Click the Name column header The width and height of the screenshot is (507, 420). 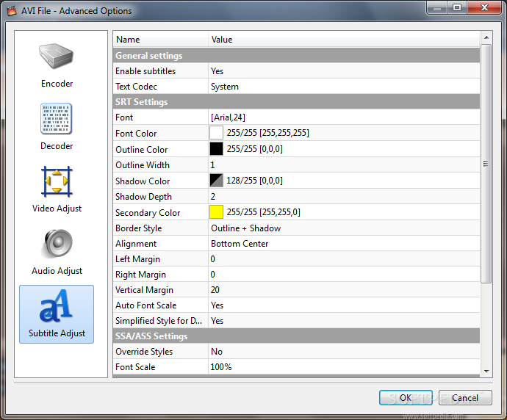(161, 40)
